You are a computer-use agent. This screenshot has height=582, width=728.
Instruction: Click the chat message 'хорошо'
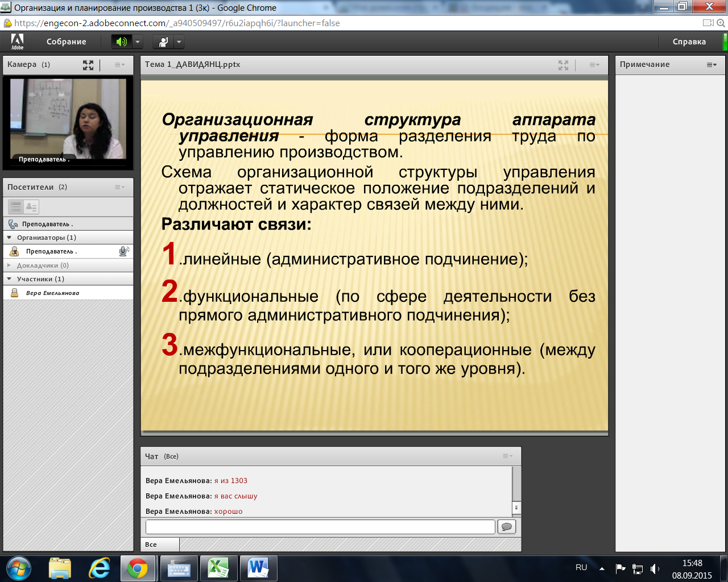pyautogui.click(x=228, y=512)
